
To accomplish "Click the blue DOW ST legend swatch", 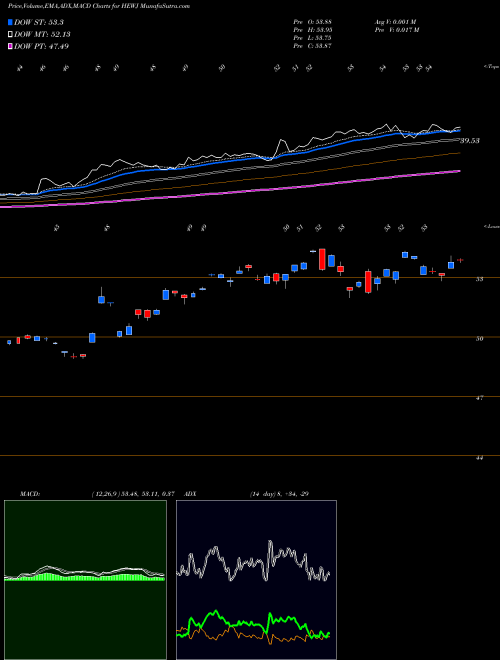I will (11, 22).
